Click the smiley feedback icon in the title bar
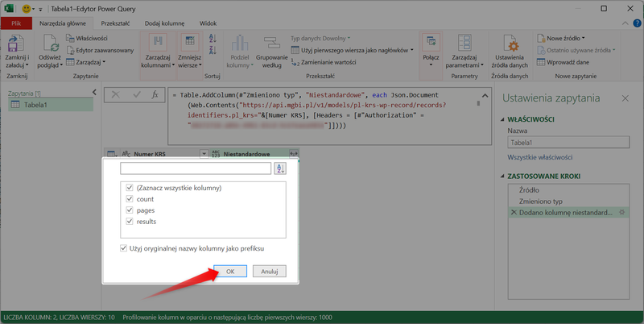 [x=26, y=9]
